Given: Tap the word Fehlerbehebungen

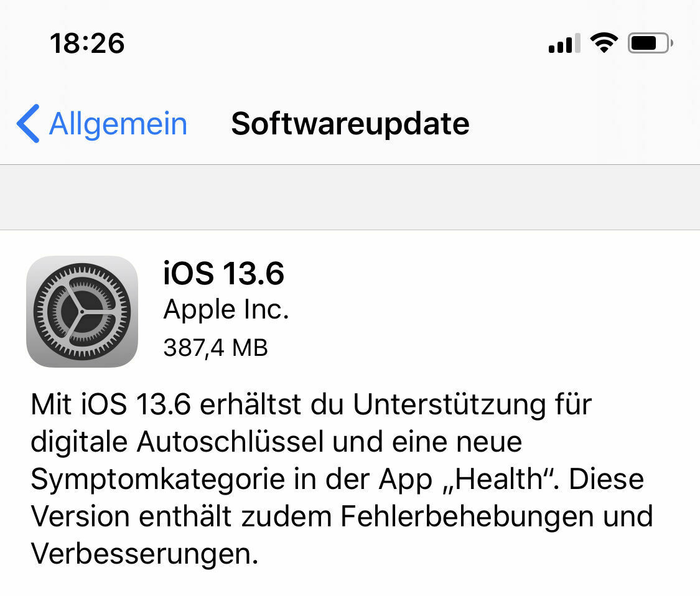Looking at the screenshot, I should coord(467,516).
